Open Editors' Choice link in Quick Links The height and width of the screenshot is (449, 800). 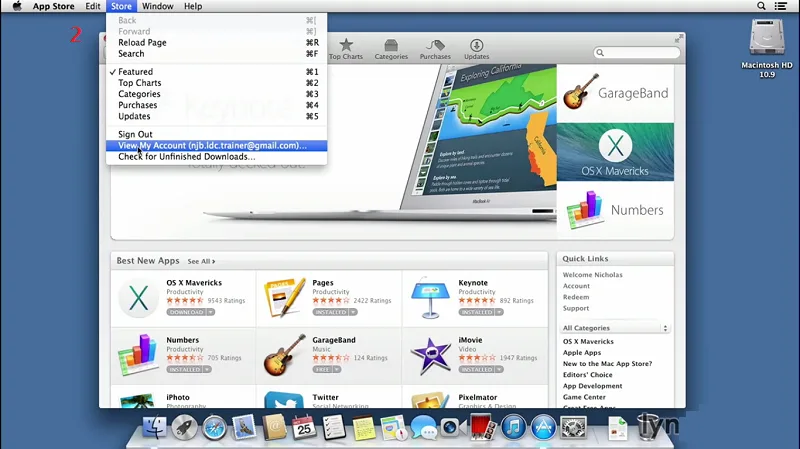(587, 375)
